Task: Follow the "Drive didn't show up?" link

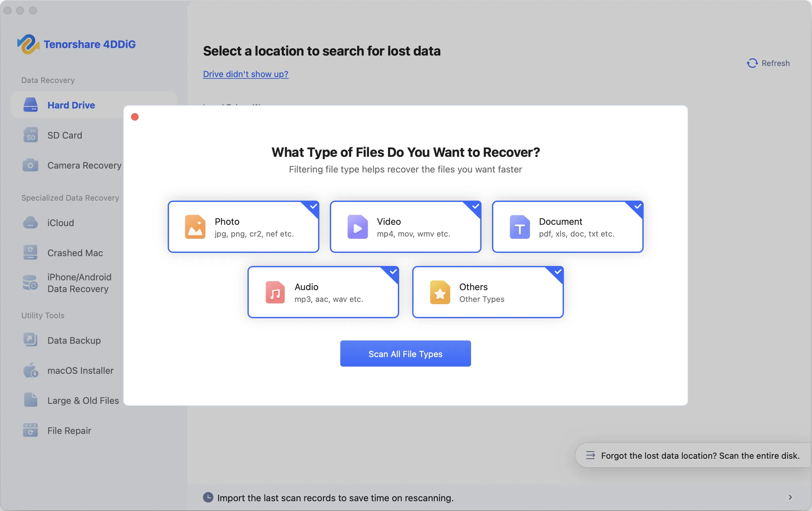Action: (x=245, y=74)
